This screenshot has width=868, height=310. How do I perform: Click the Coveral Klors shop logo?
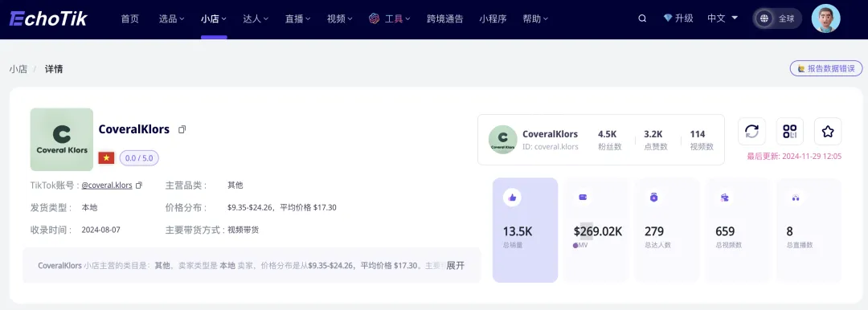pos(61,140)
